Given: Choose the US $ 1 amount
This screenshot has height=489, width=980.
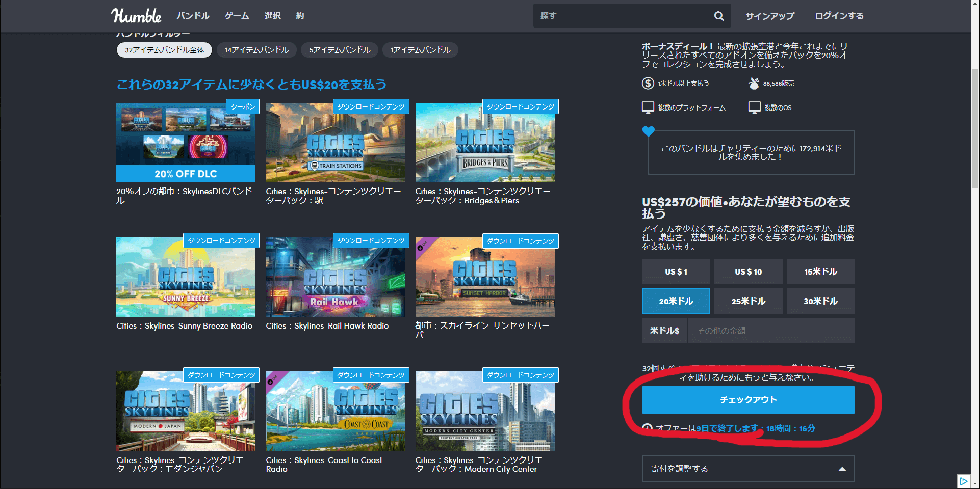Looking at the screenshot, I should [676, 271].
